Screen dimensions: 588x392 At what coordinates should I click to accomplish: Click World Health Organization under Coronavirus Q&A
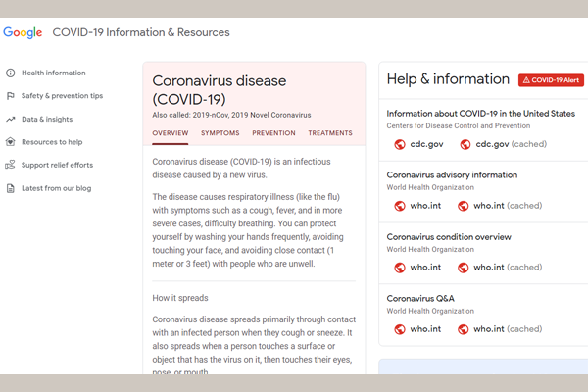[430, 311]
